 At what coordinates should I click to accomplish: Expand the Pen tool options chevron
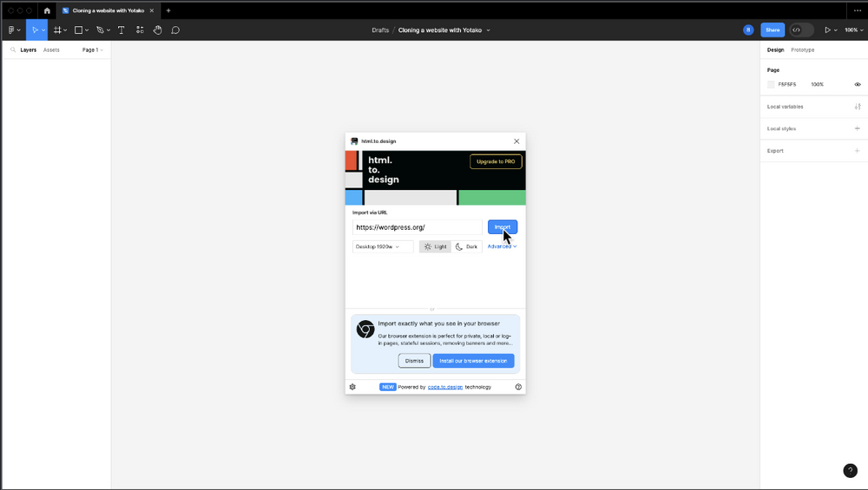click(108, 29)
